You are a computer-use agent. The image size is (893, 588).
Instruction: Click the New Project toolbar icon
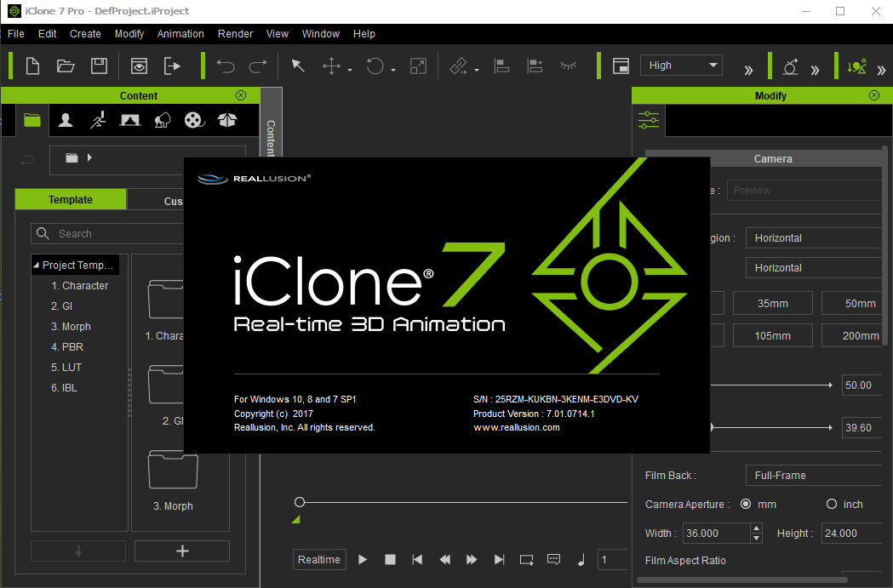click(33, 66)
